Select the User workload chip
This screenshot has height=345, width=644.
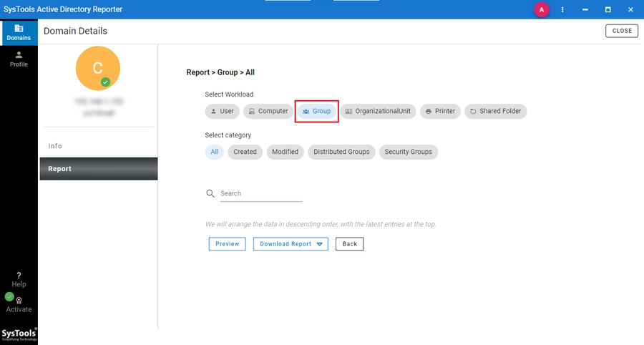coord(223,112)
